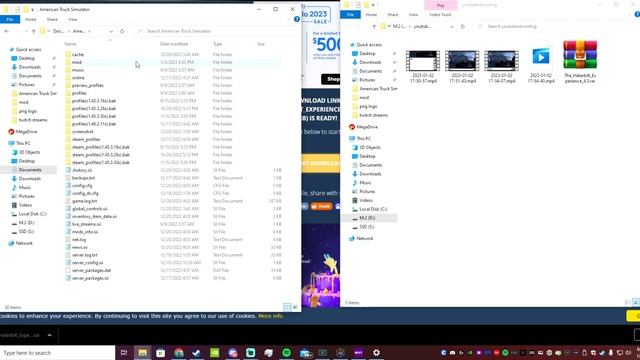Image resolution: width=640 pixels, height=360 pixels.
Task: Switch to large icons view in American Truck Simulator window
Action: pos(296,307)
